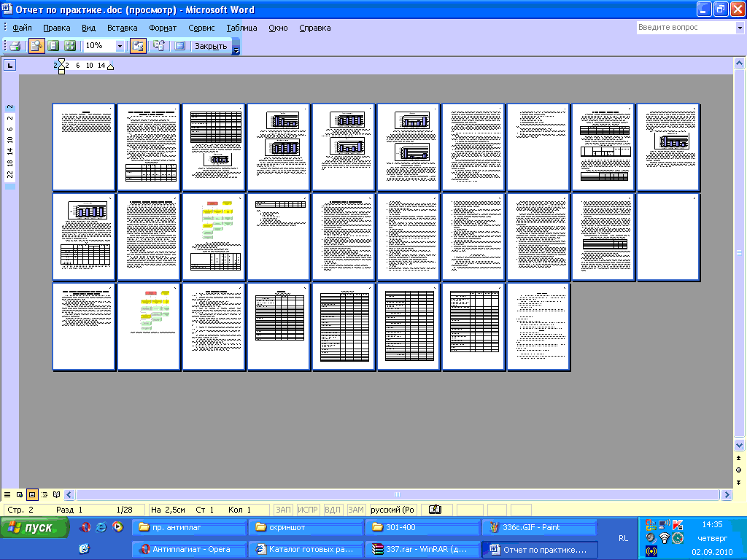Screen dimensions: 747x560
Task: Open the Файл menu
Action: (22, 28)
